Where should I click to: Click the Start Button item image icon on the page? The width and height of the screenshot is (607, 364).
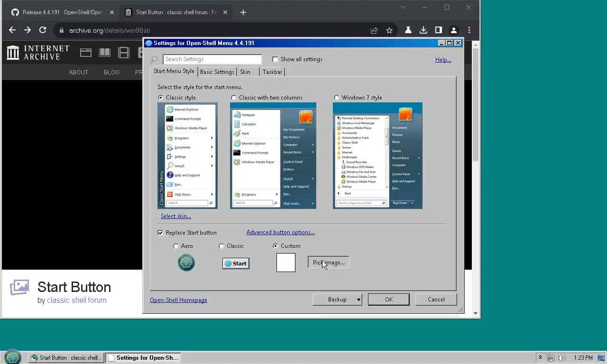click(19, 287)
